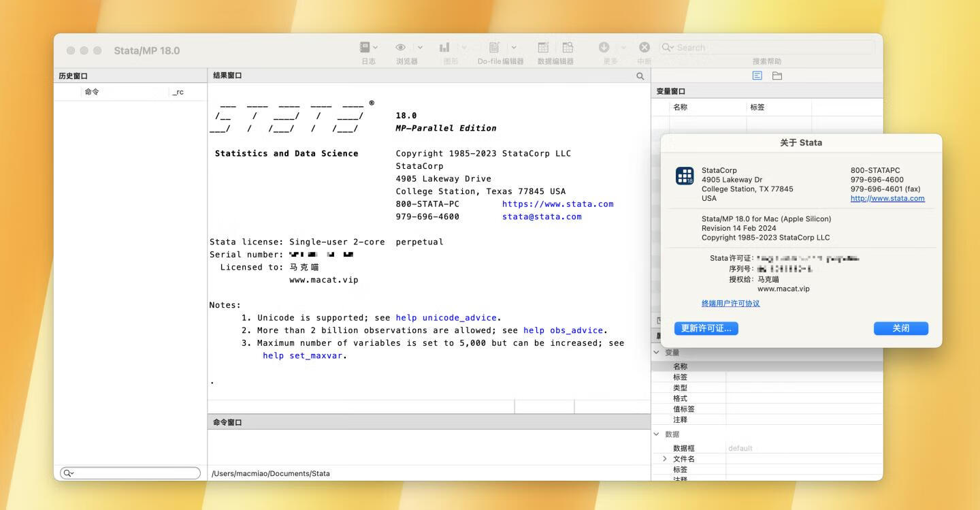
Task: Open the Viewer (浏览器) eye icon
Action: (x=401, y=48)
